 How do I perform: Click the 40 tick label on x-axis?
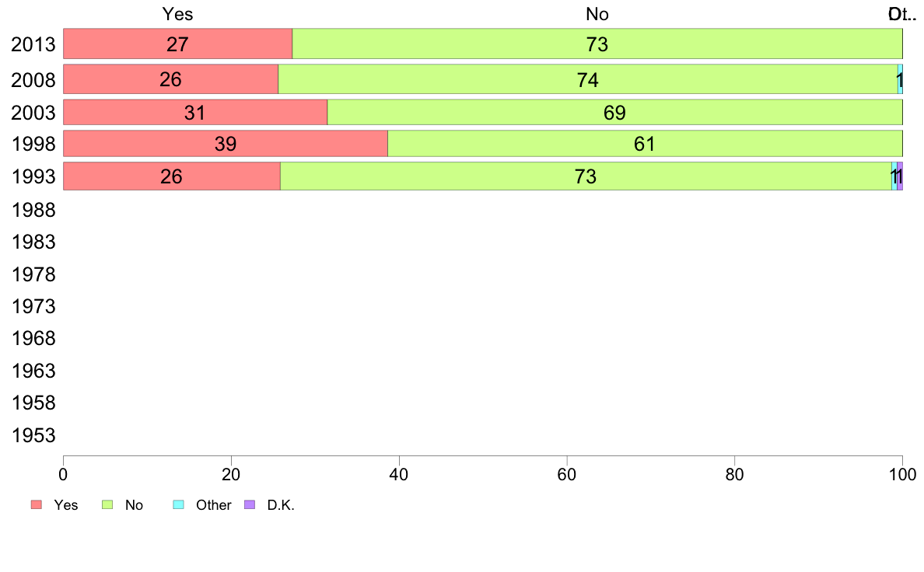[399, 474]
